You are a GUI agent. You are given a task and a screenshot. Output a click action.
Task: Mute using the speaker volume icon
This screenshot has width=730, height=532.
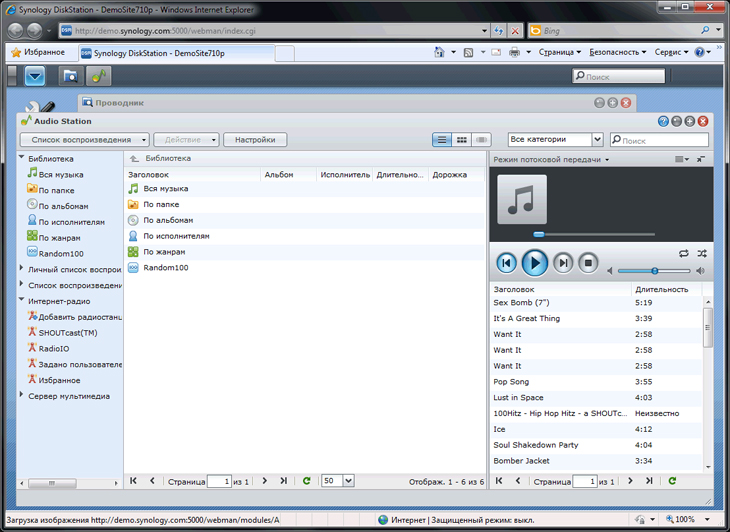pos(700,270)
